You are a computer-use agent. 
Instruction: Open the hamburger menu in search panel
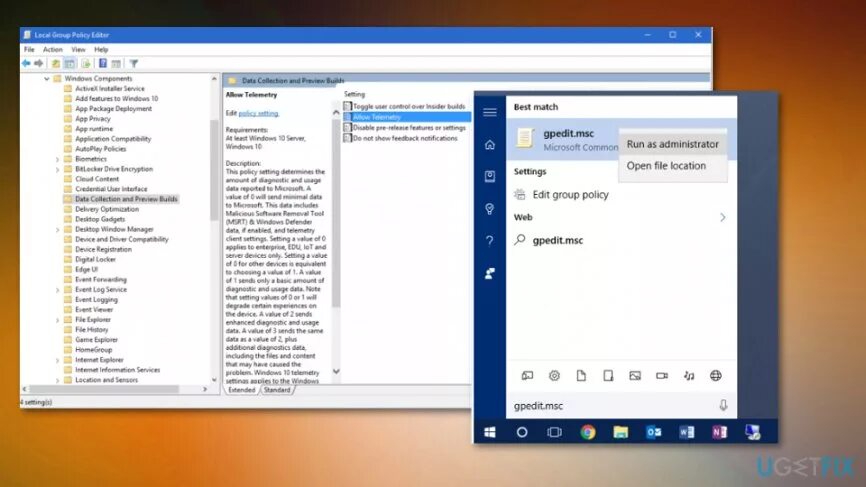pos(490,112)
